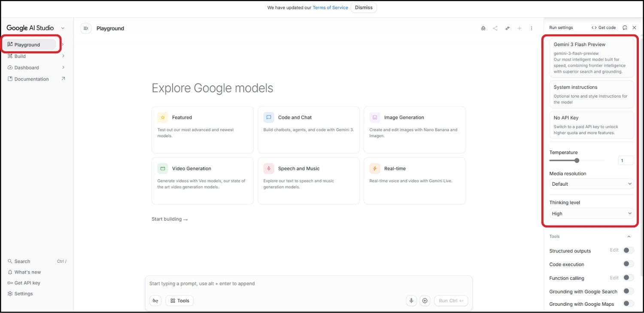Collapse the Tools section in Run settings

(x=629, y=236)
